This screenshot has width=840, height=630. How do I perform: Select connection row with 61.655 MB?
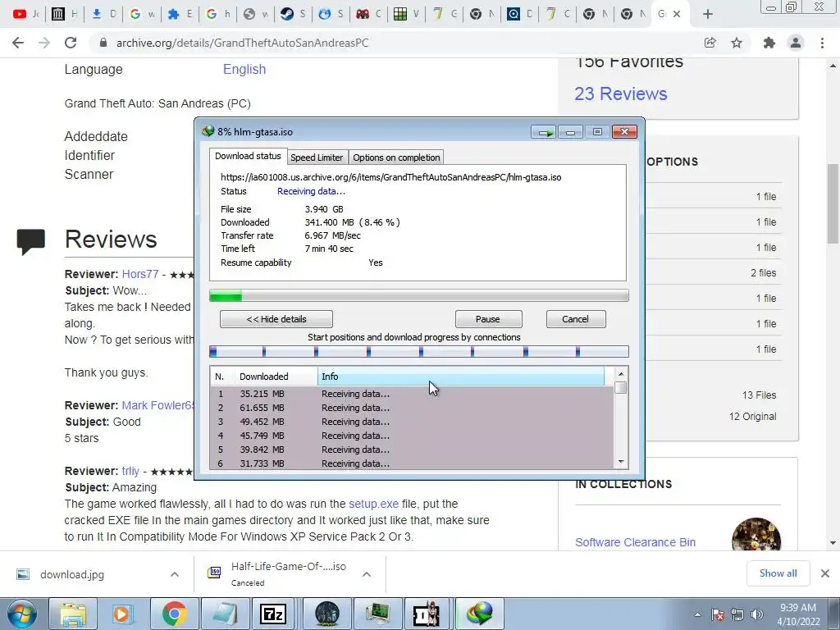click(412, 408)
